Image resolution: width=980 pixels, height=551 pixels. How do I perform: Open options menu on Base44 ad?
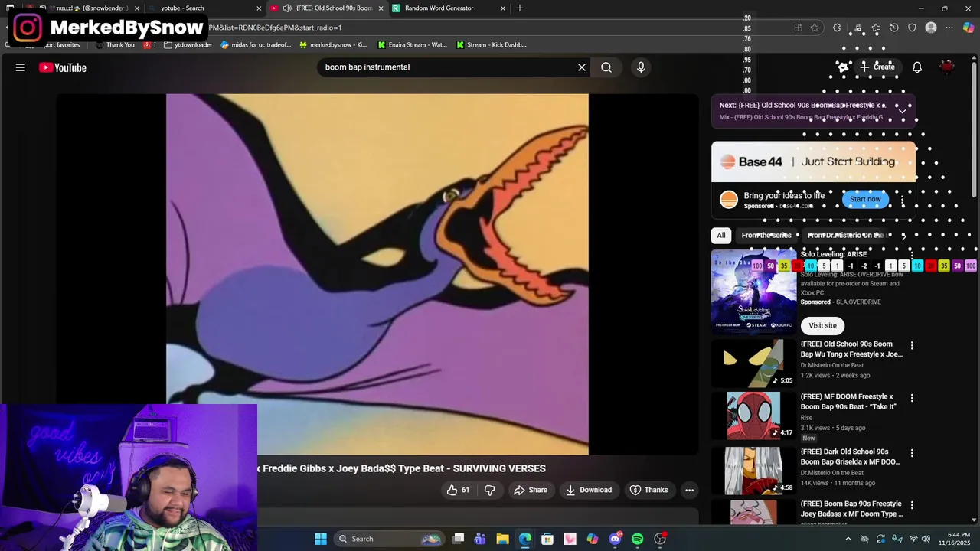[x=903, y=200]
